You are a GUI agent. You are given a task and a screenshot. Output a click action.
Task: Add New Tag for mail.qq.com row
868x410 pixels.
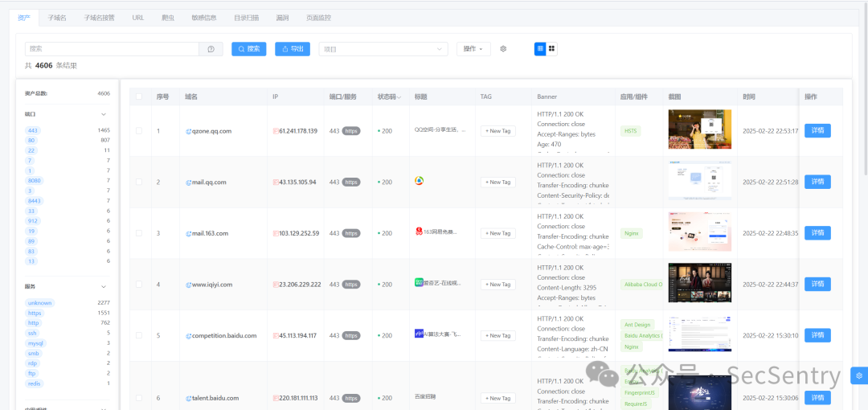(498, 182)
